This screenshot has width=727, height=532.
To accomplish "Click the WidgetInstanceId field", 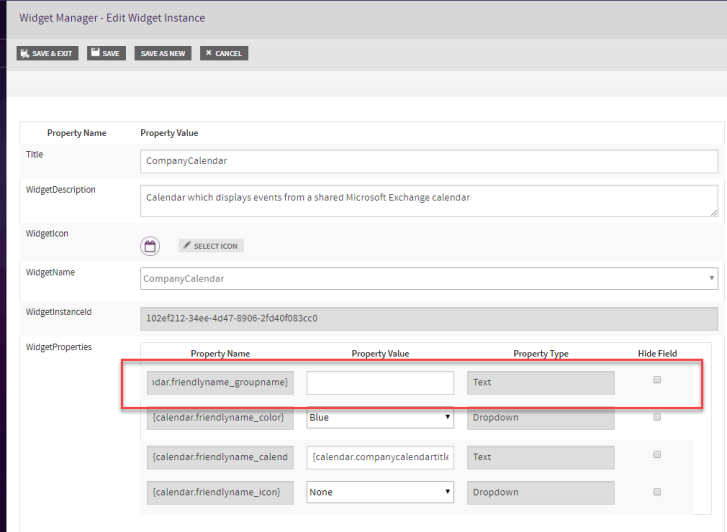I will [x=429, y=319].
